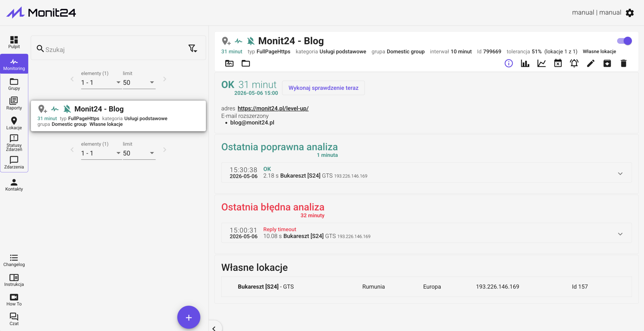Open the How To videos
The width and height of the screenshot is (644, 331).
14,300
